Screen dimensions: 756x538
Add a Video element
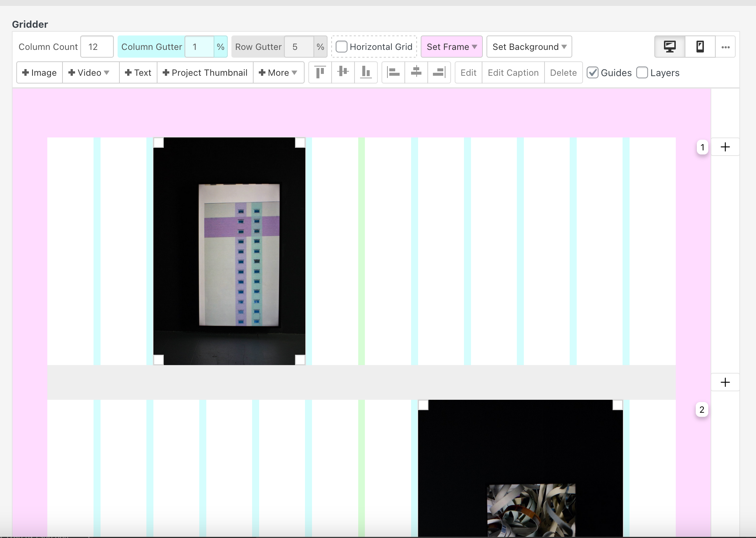click(x=89, y=73)
